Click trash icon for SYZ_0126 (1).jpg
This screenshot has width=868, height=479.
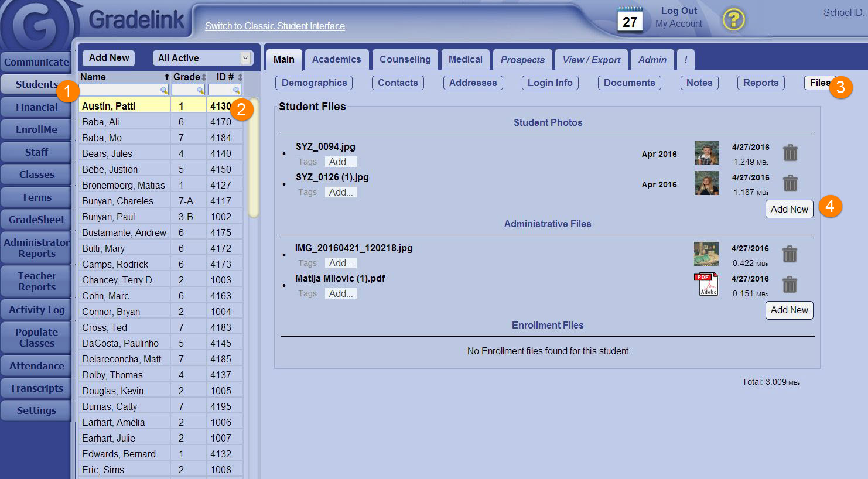click(x=790, y=183)
